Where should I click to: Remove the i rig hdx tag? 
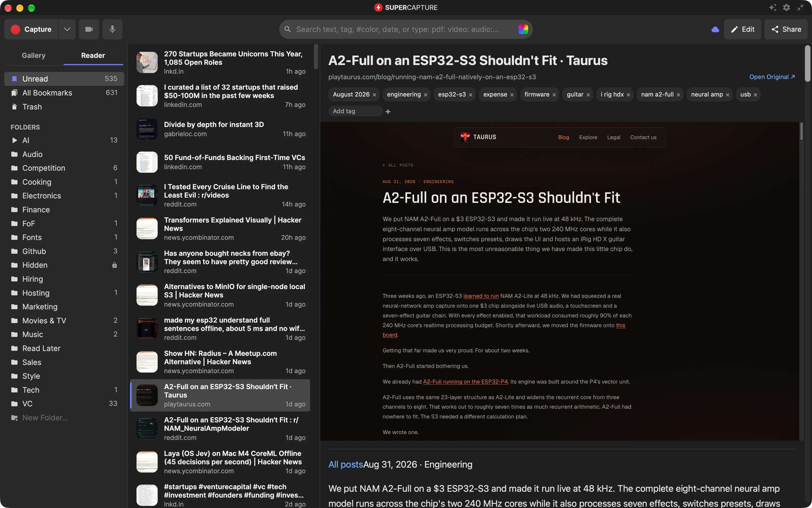629,95
